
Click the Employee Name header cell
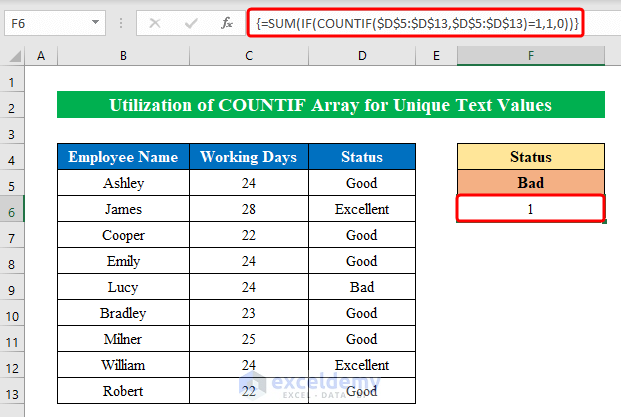pyautogui.click(x=123, y=157)
